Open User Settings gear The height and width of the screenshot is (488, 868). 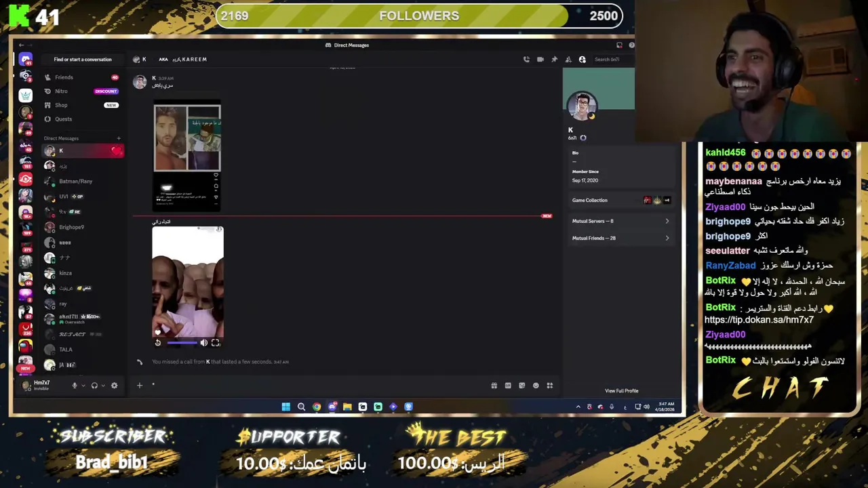point(114,386)
